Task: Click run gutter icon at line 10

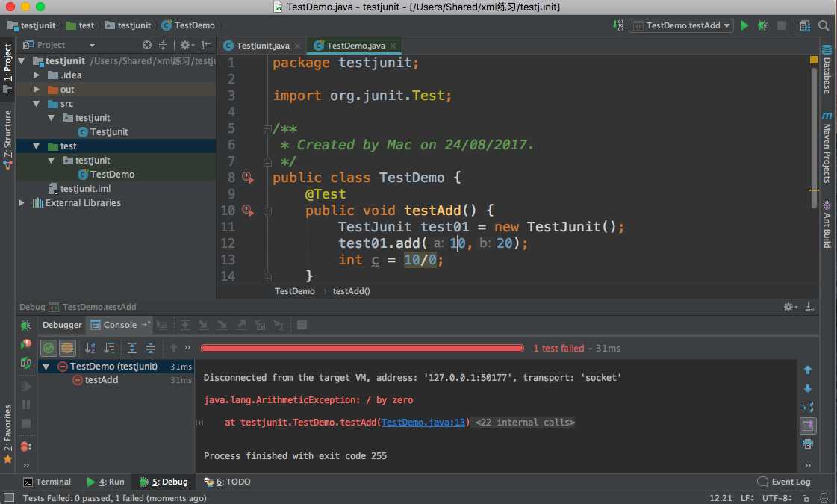Action: pyautogui.click(x=248, y=211)
